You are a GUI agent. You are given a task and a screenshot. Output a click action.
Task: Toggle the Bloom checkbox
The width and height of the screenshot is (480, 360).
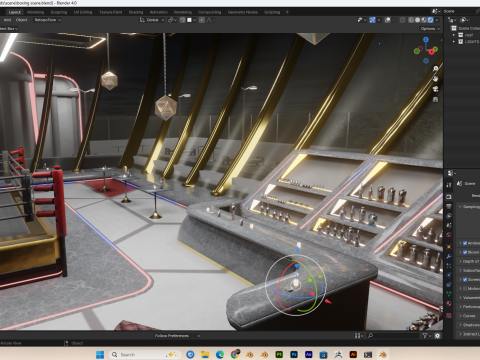(465, 252)
